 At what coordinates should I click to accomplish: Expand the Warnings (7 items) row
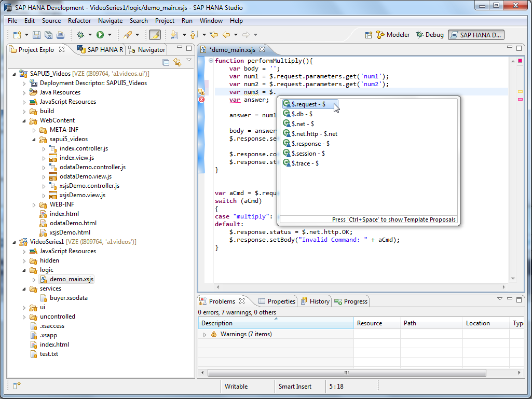[x=204, y=335]
